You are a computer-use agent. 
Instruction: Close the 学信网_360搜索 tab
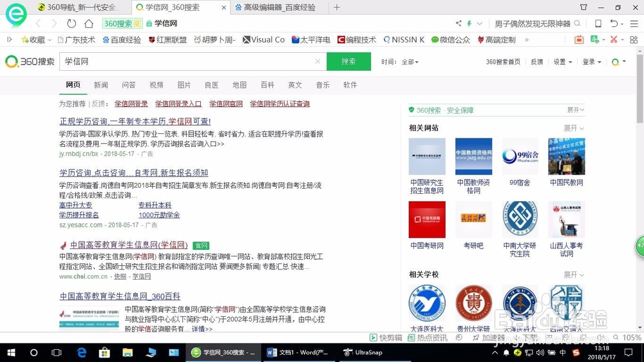click(x=224, y=7)
